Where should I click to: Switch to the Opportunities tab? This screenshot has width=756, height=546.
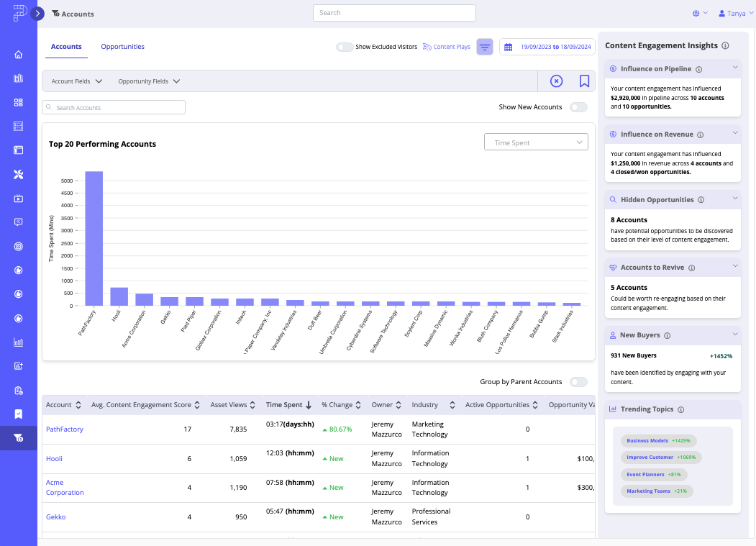(x=122, y=46)
